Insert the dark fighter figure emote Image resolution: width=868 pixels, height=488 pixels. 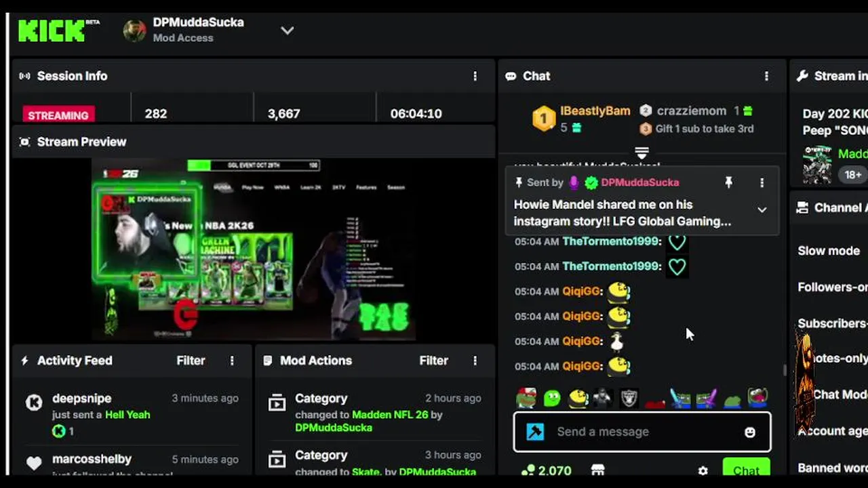603,398
